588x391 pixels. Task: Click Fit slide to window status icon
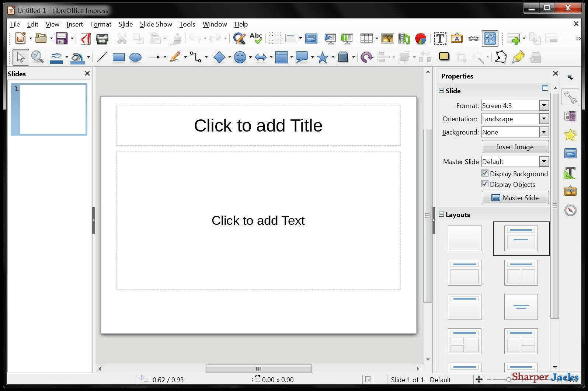(479, 379)
